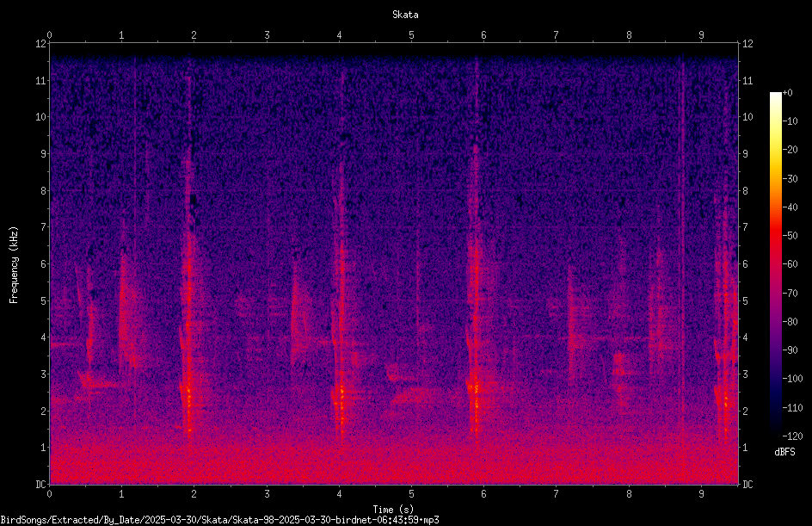Click the bright bird call at 4 seconds

[x=340, y=306]
